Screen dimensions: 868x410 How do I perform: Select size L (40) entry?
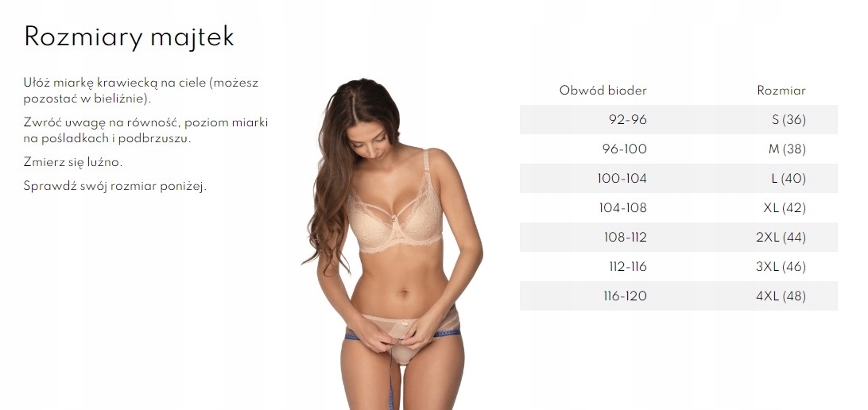click(789, 178)
